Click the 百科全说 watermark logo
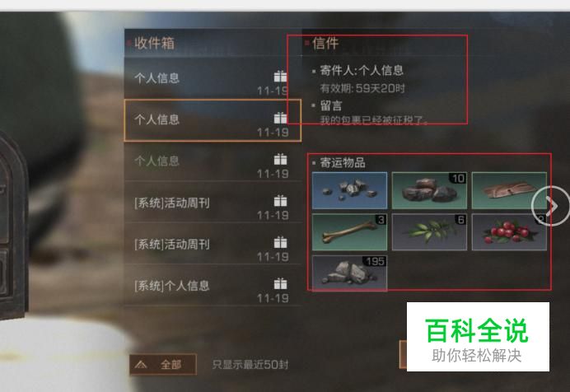 coord(478,337)
